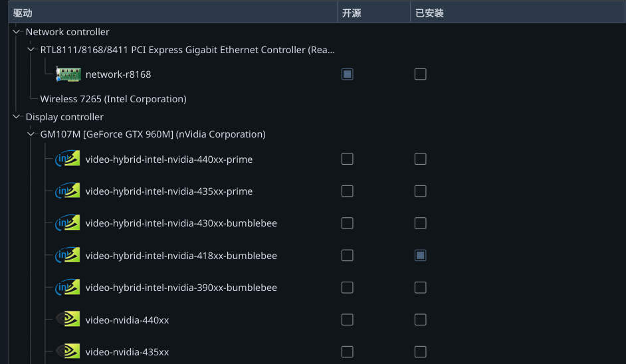
Task: Sort by the 驱动 column header
Action: [173, 13]
